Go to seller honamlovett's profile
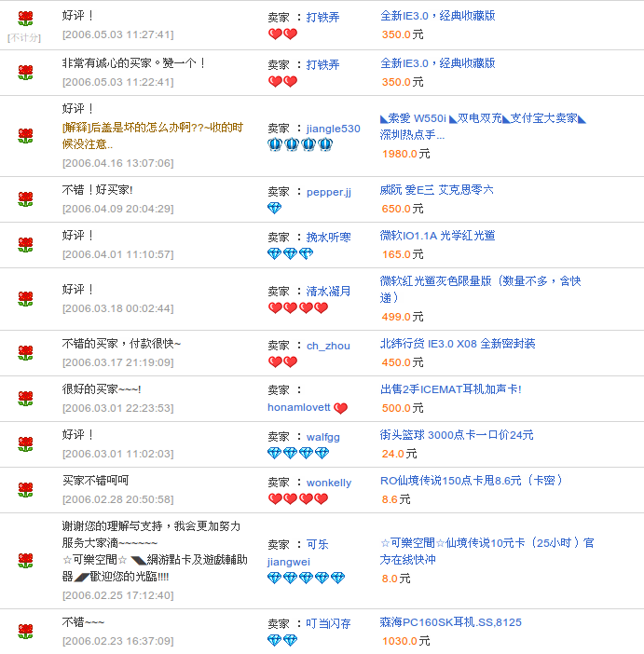Screen dimensions: 644x654 tap(298, 408)
